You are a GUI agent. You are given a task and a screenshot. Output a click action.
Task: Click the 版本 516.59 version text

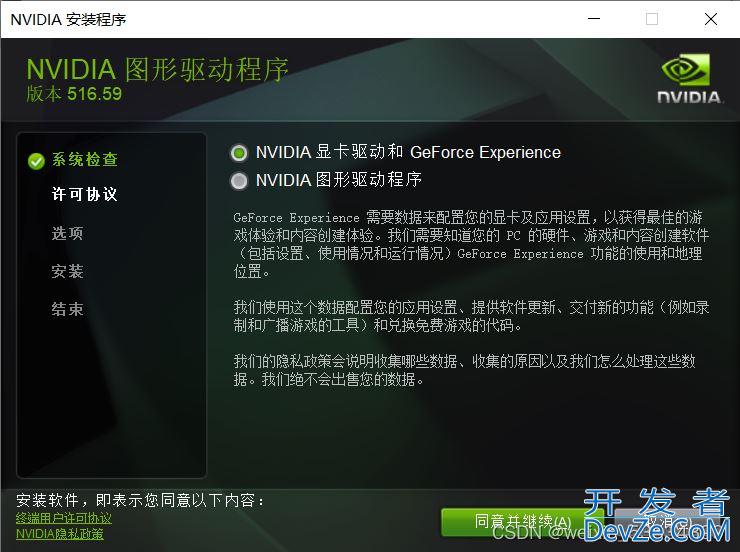point(74,93)
